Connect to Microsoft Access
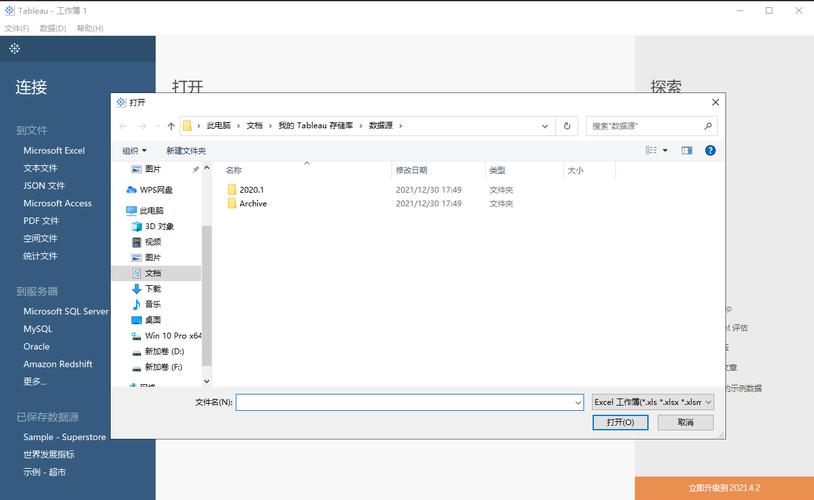 (58, 204)
